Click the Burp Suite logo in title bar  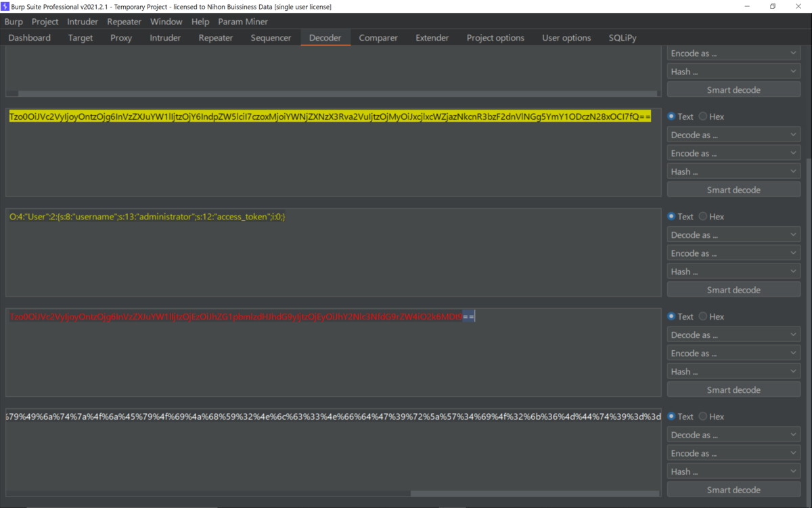click(x=6, y=6)
